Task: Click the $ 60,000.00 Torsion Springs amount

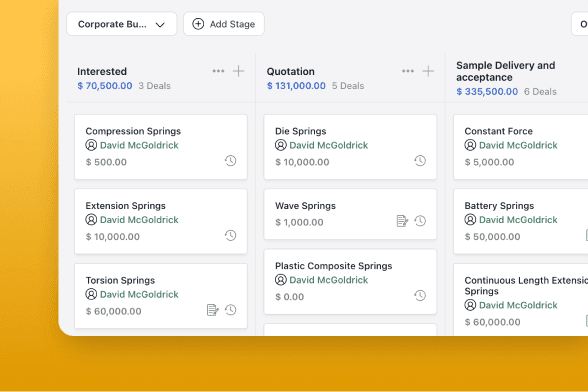Action: (x=113, y=311)
